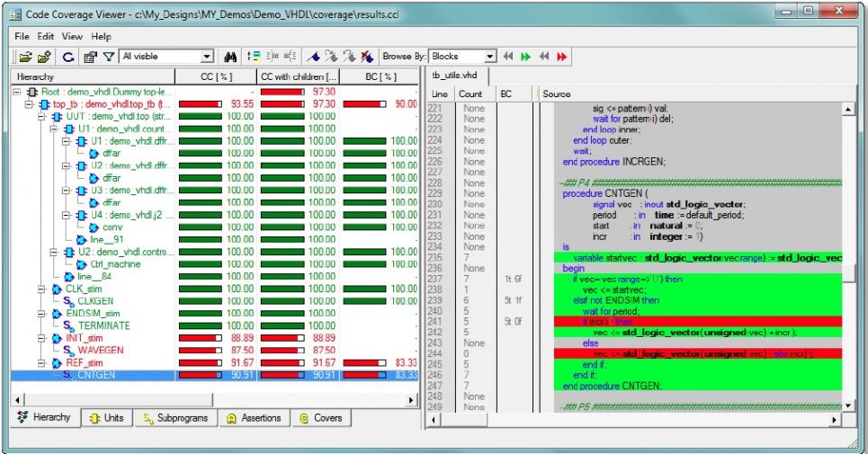Select the CNTGEN row in hierarchy
Viewport: 868px width, 454px height.
pyautogui.click(x=214, y=375)
